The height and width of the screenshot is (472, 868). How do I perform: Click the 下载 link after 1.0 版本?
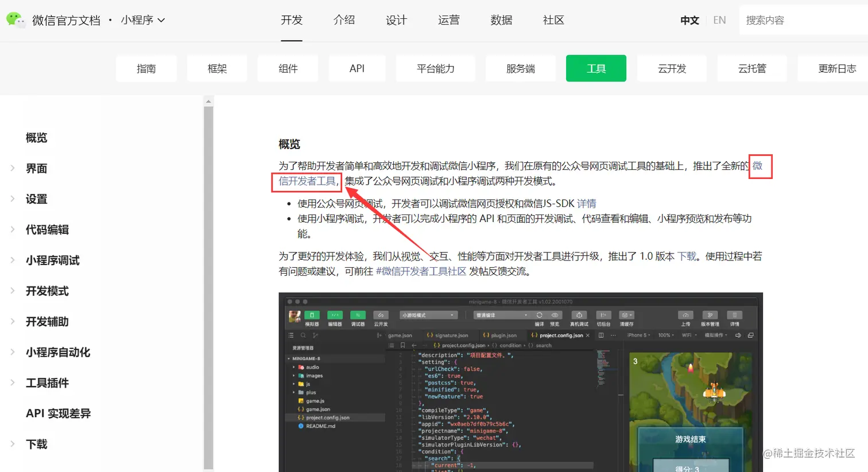pyautogui.click(x=687, y=256)
